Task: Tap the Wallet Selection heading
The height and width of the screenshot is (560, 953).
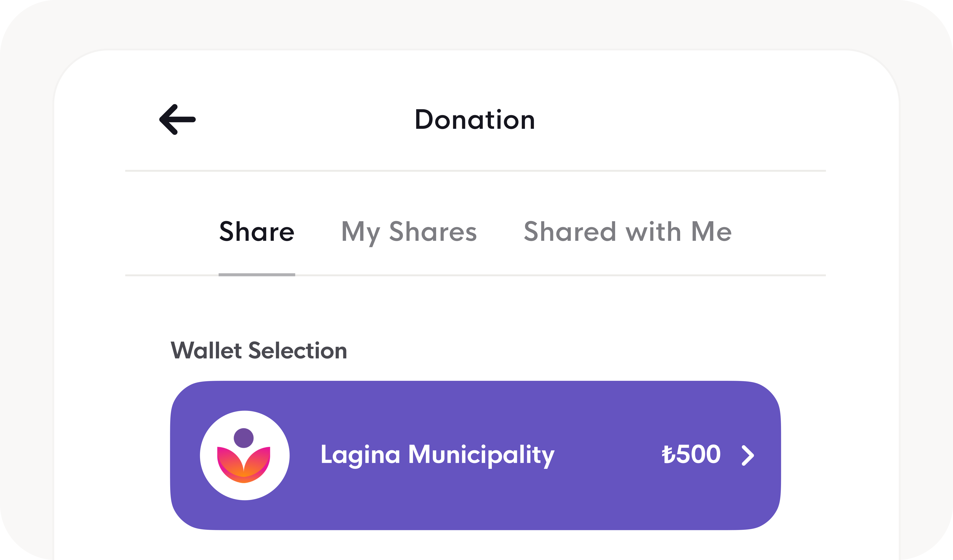Action: pos(259,350)
